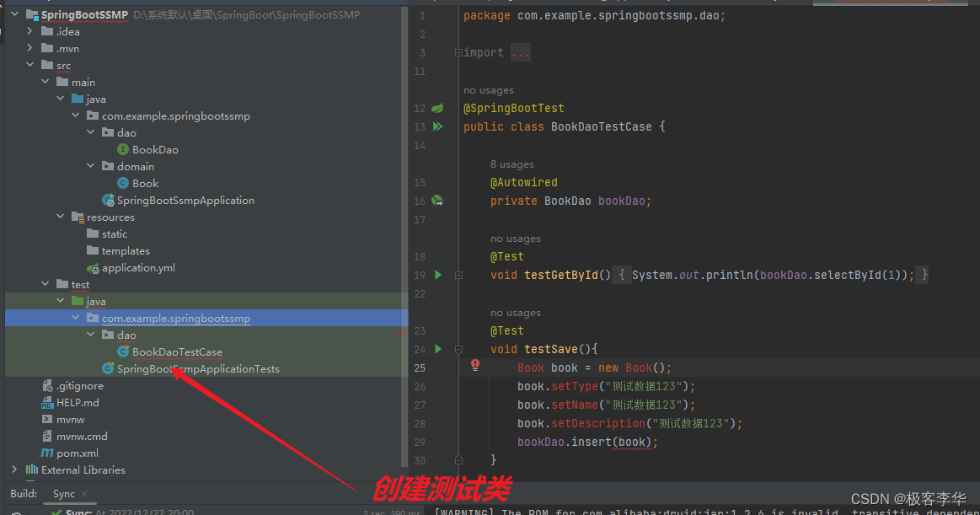Open the mvnw script
980x515 pixels.
click(x=70, y=420)
